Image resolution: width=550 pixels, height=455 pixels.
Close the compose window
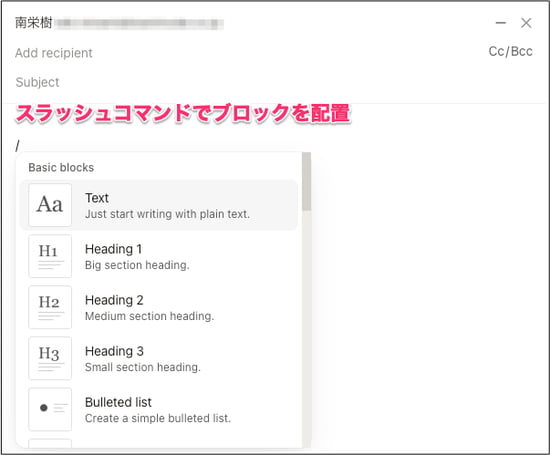[x=526, y=23]
